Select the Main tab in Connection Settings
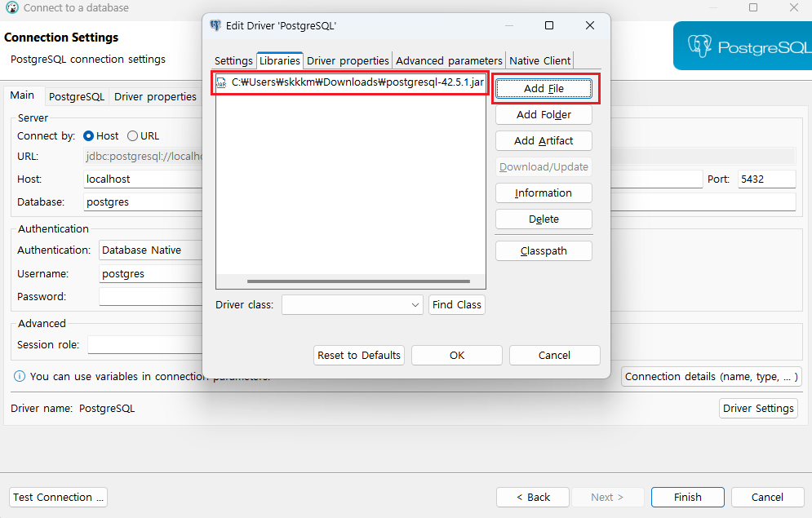Screen dimensions: 812x518 22,95
